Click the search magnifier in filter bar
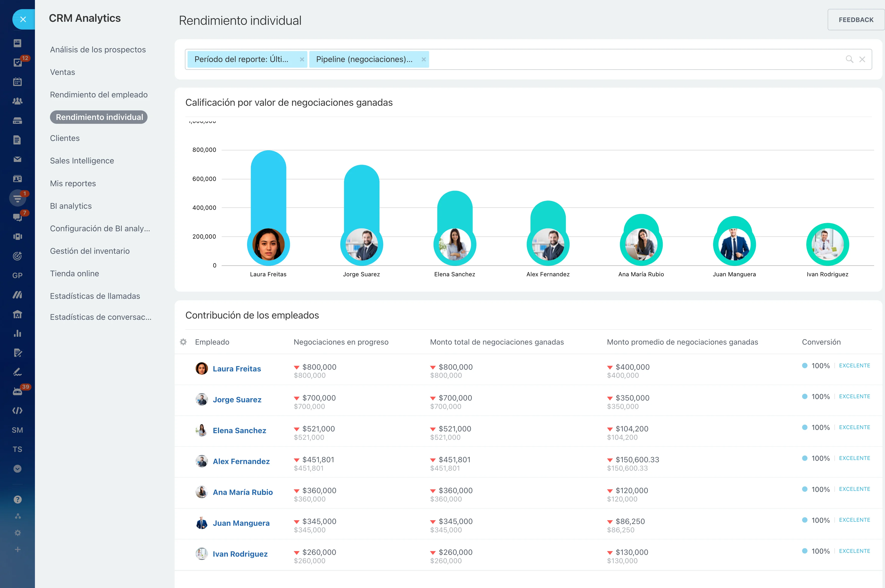This screenshot has height=588, width=885. (849, 59)
